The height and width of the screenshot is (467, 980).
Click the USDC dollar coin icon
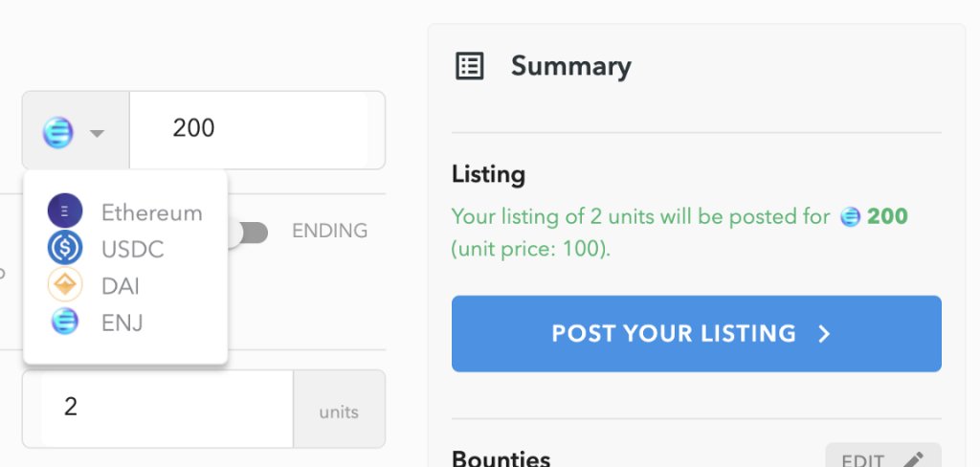tap(65, 249)
